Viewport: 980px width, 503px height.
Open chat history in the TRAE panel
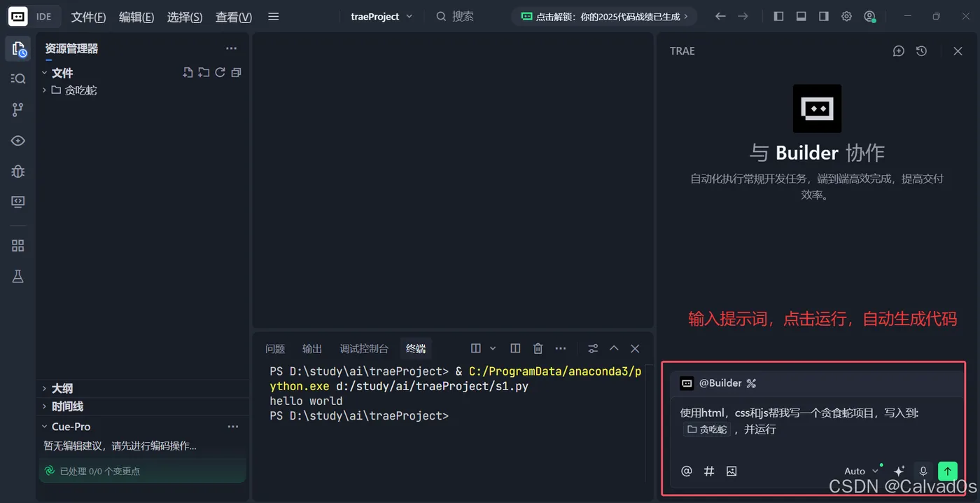click(921, 51)
